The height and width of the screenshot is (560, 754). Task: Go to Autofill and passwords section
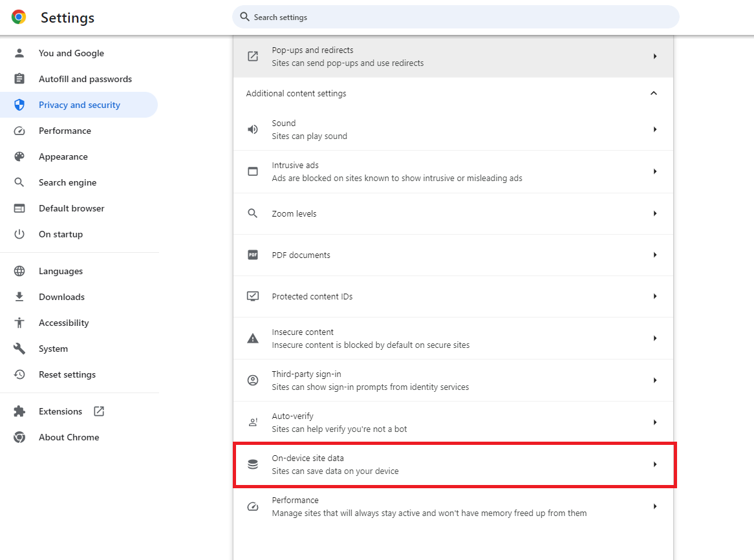pos(85,79)
